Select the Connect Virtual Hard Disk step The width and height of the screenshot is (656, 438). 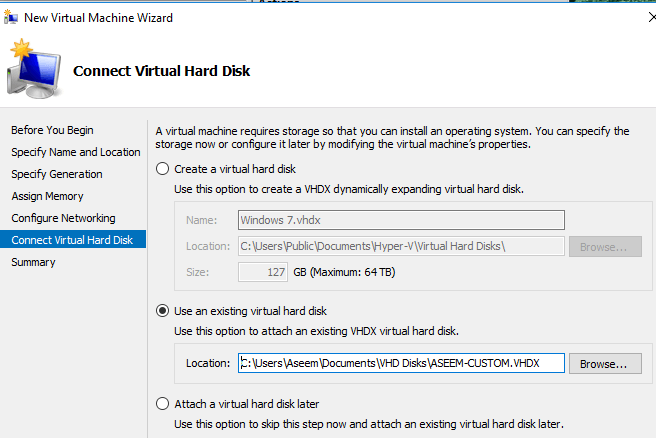click(72, 240)
